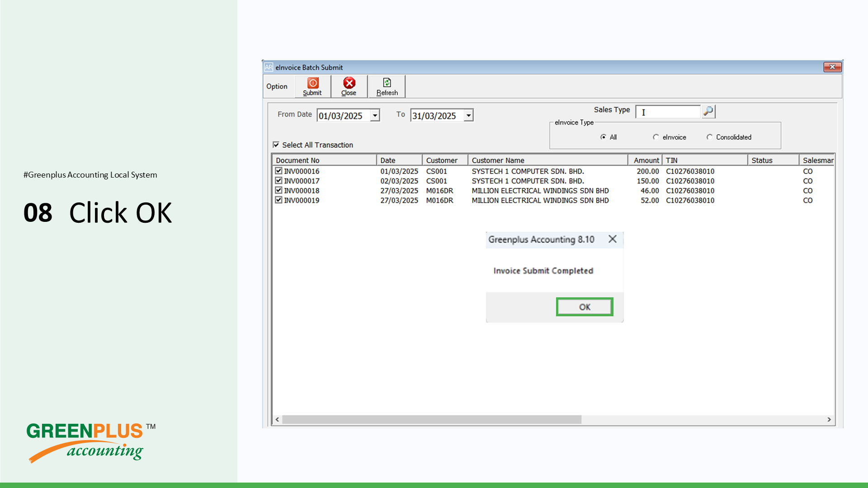Click customer name in INV000019 row
This screenshot has width=868, height=488.
coord(540,200)
